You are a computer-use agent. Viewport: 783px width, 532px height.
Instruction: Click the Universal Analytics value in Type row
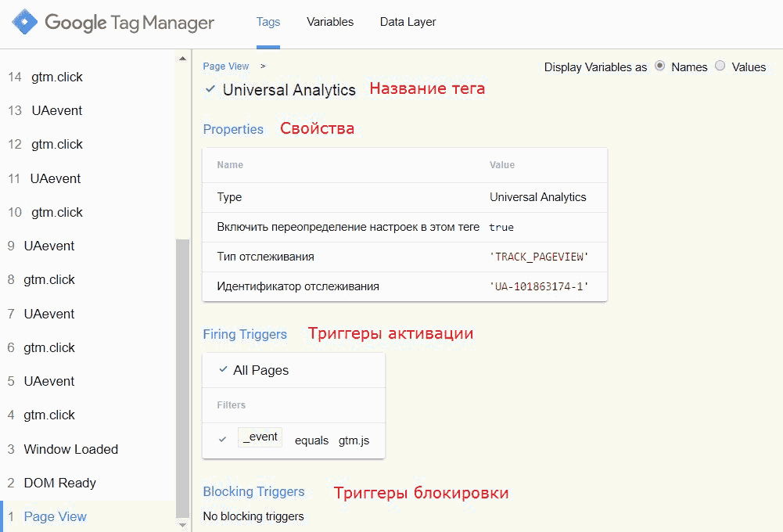click(x=538, y=197)
